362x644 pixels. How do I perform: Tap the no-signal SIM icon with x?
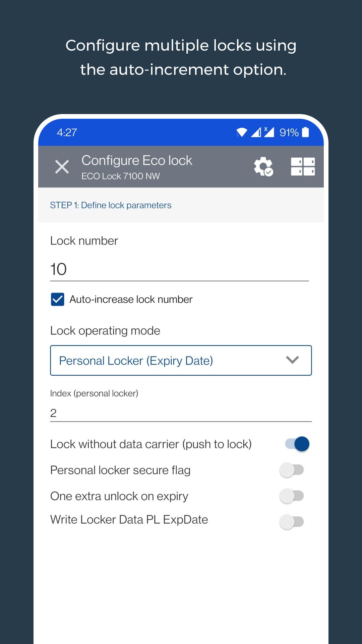click(x=269, y=132)
